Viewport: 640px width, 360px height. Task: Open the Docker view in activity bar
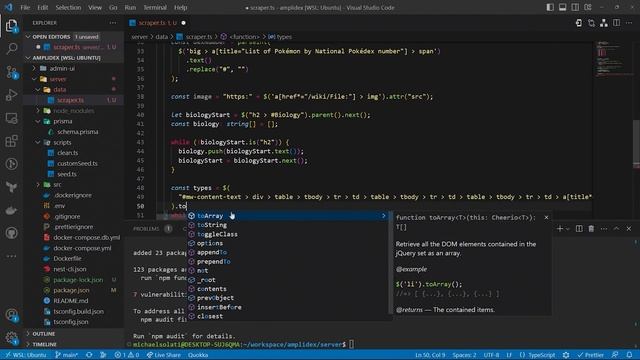[11, 210]
